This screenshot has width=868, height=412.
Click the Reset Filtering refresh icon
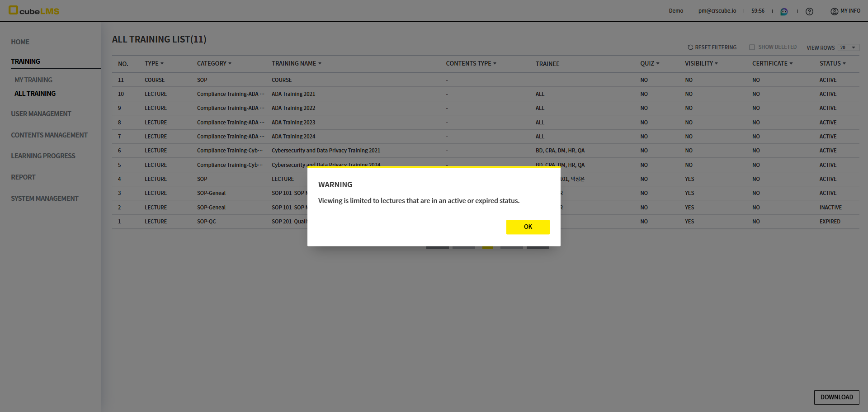point(690,47)
